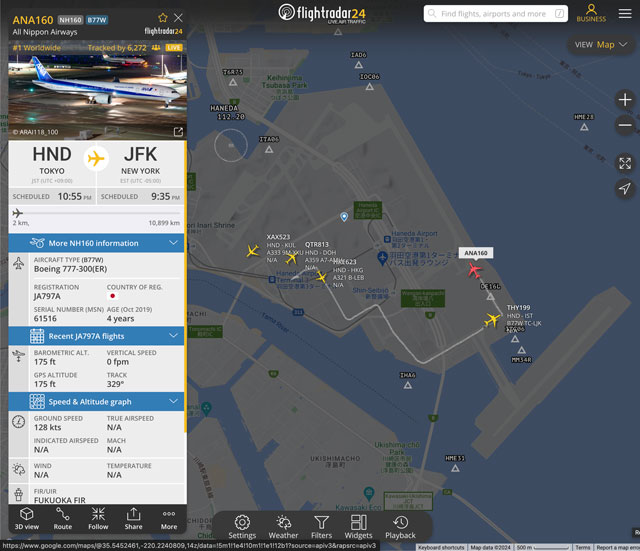Zoom in on the map
Viewport: 640px width, 551px height.
(x=625, y=100)
